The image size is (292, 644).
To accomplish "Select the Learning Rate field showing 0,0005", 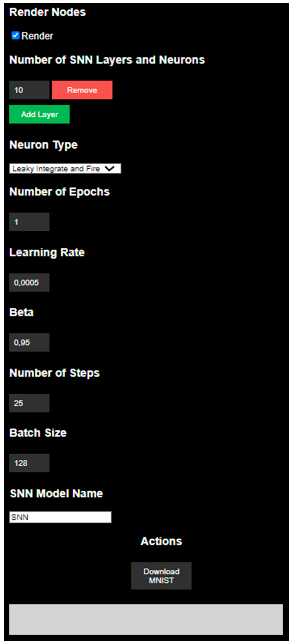I will (x=29, y=283).
